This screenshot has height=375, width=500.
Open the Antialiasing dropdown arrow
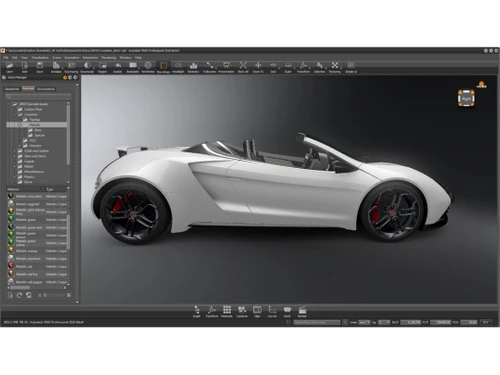point(62,68)
